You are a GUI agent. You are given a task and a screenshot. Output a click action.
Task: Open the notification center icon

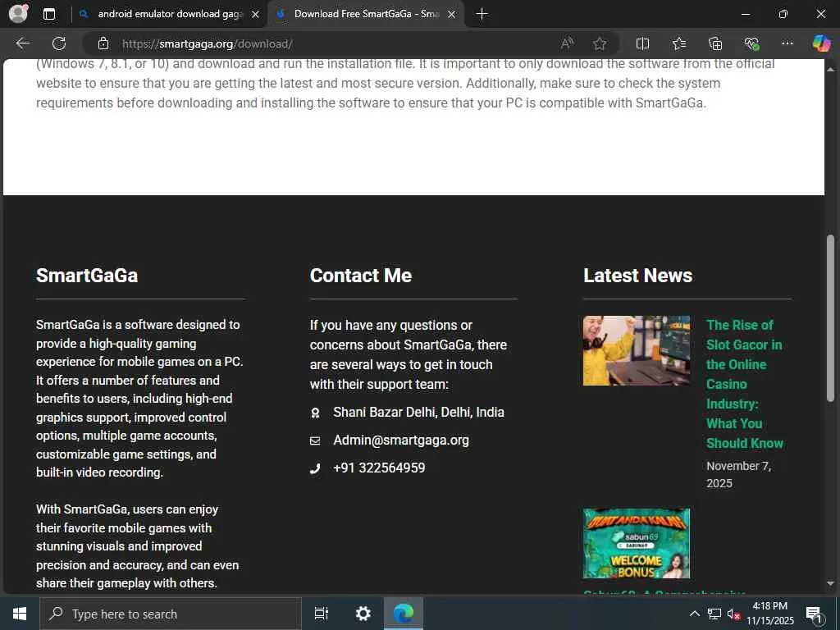814,614
